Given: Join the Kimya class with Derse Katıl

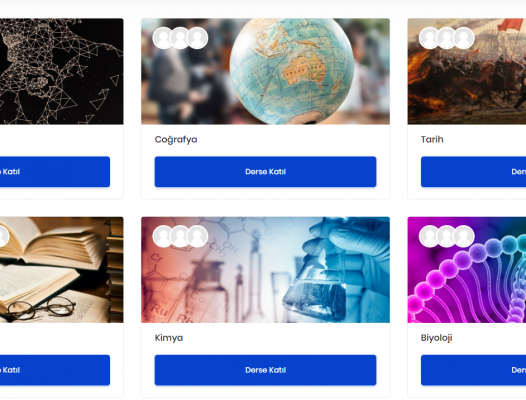Looking at the screenshot, I should coord(265,370).
